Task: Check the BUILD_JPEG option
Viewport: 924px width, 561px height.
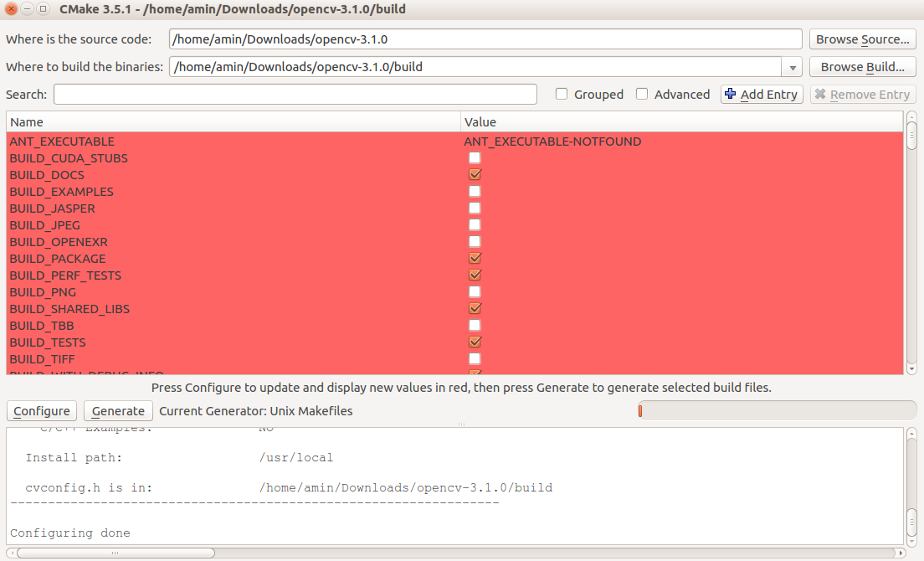Action: coord(475,225)
